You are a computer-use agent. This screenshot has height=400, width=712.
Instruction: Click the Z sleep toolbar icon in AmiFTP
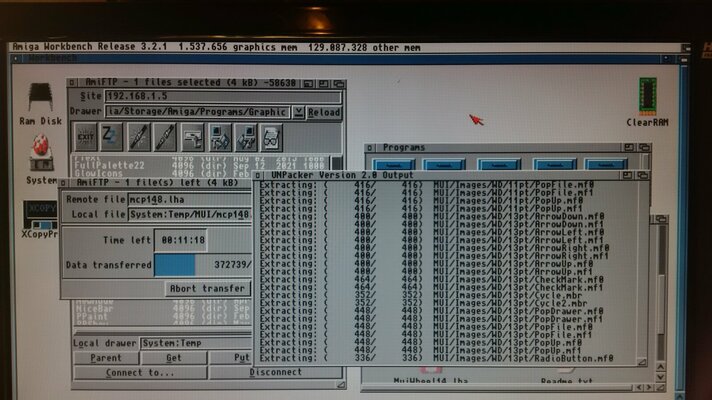pos(112,137)
